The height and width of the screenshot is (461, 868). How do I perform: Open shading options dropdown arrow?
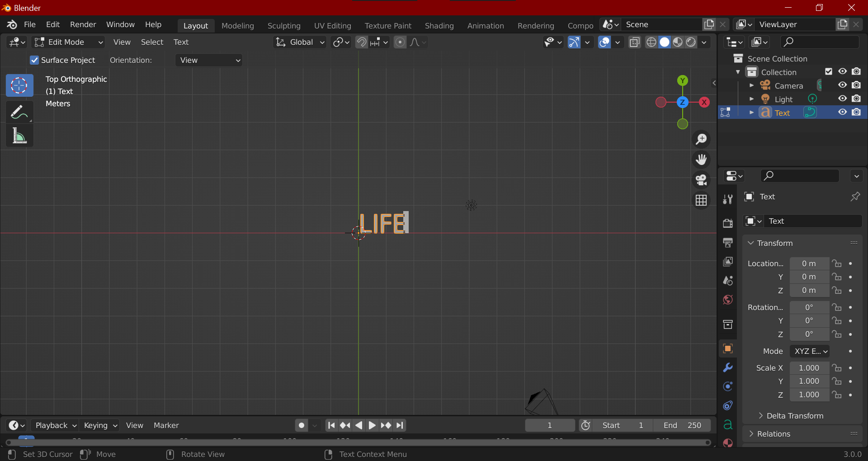[x=704, y=42]
